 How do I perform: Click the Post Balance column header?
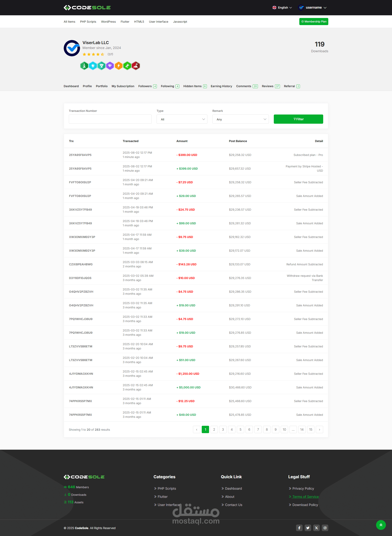(238, 141)
